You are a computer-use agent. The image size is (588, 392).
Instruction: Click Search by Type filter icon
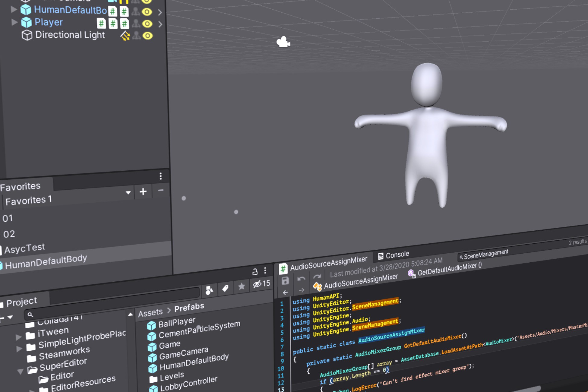209,290
